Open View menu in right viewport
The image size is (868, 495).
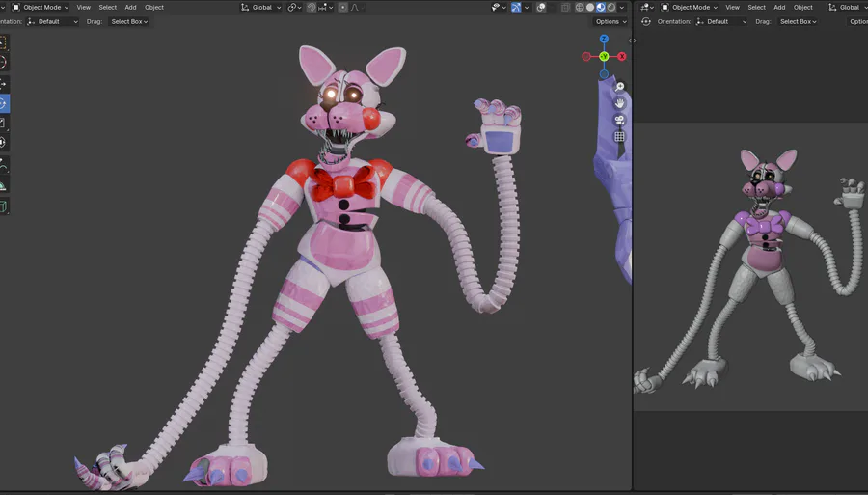pyautogui.click(x=732, y=7)
